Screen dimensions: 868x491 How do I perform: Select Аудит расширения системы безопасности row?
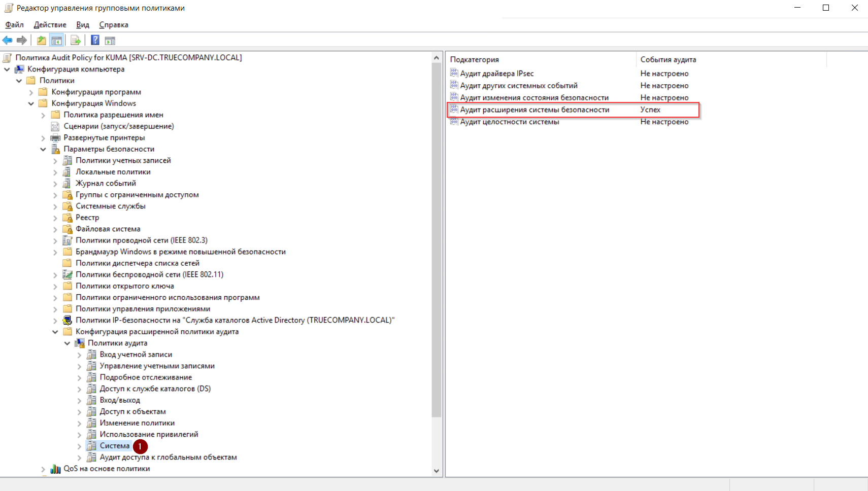[534, 110]
